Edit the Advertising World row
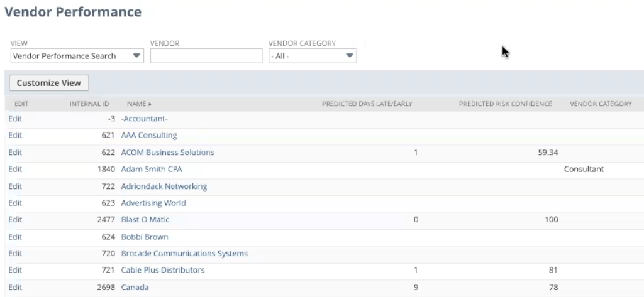 (15, 203)
